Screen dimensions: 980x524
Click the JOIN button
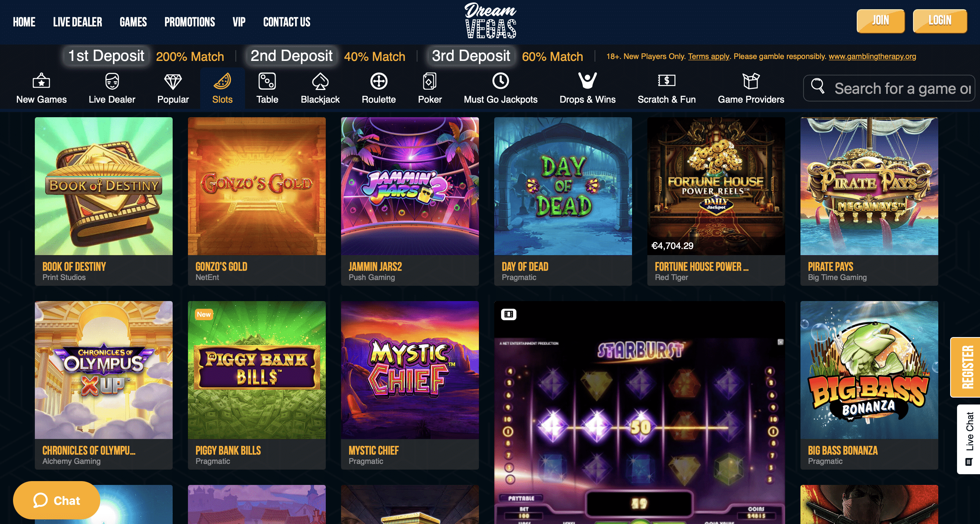point(880,21)
